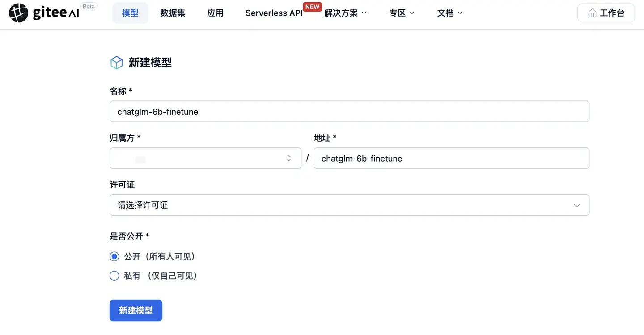Expand the 文档 menu
This screenshot has height=335, width=644.
[x=449, y=13]
